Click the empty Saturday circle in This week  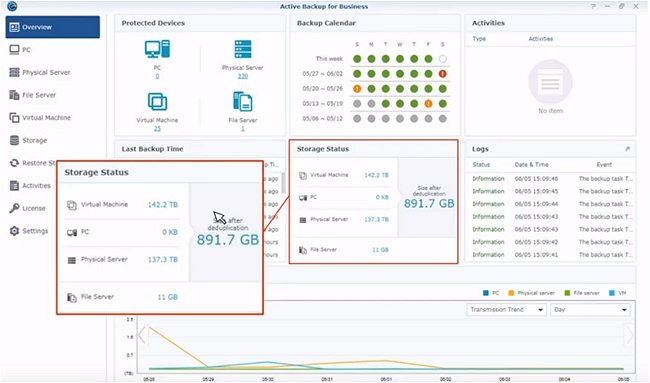(443, 59)
